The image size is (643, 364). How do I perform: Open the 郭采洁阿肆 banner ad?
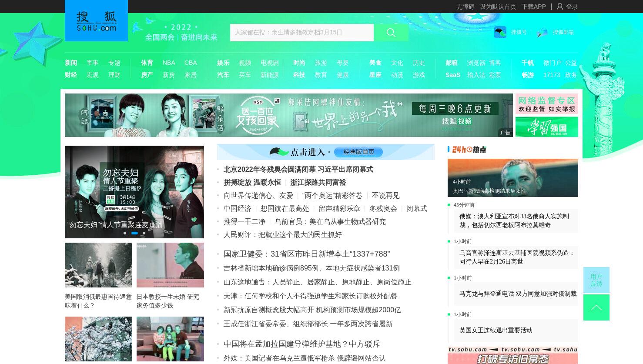[x=289, y=115]
